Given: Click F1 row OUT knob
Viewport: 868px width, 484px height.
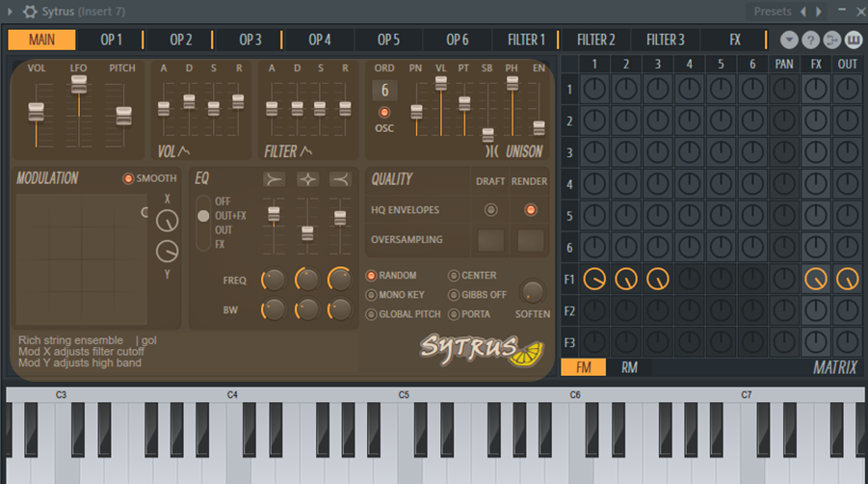Looking at the screenshot, I should pos(848,279).
